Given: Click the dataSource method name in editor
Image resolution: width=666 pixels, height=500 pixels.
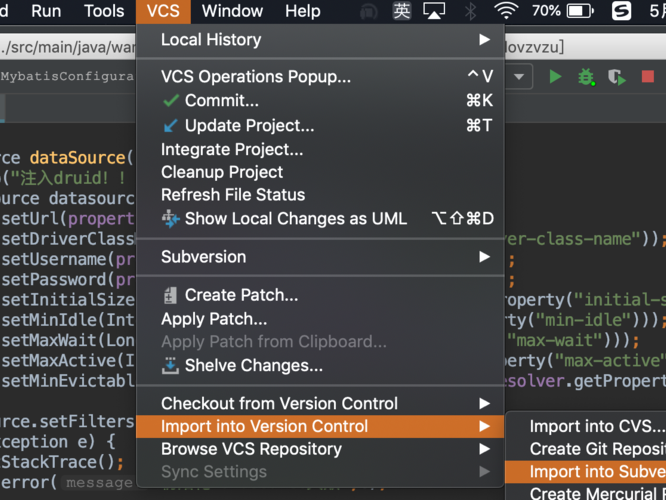Looking at the screenshot, I should [77, 158].
